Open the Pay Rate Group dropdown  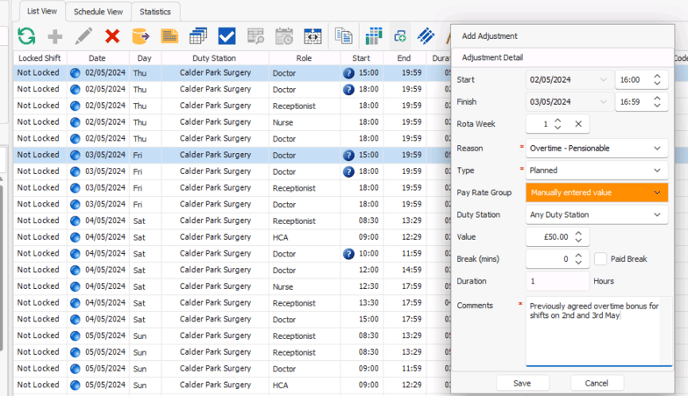657,193
